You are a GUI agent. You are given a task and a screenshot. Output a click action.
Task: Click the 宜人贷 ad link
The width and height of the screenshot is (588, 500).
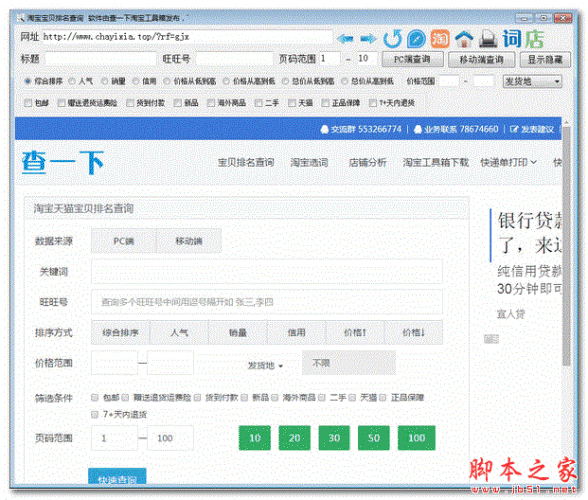(x=511, y=314)
